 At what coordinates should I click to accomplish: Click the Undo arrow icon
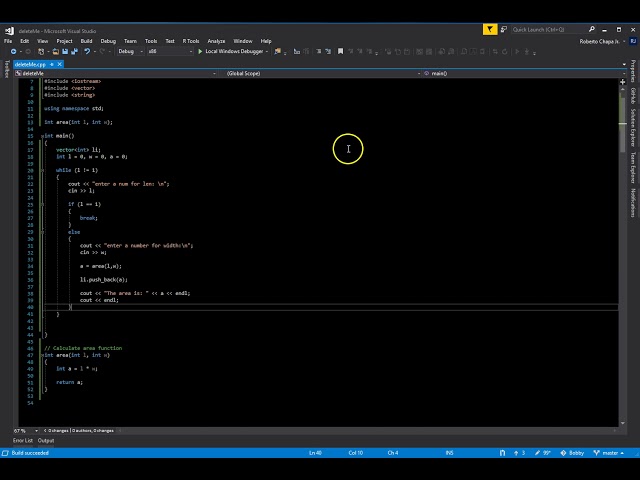[x=87, y=51]
